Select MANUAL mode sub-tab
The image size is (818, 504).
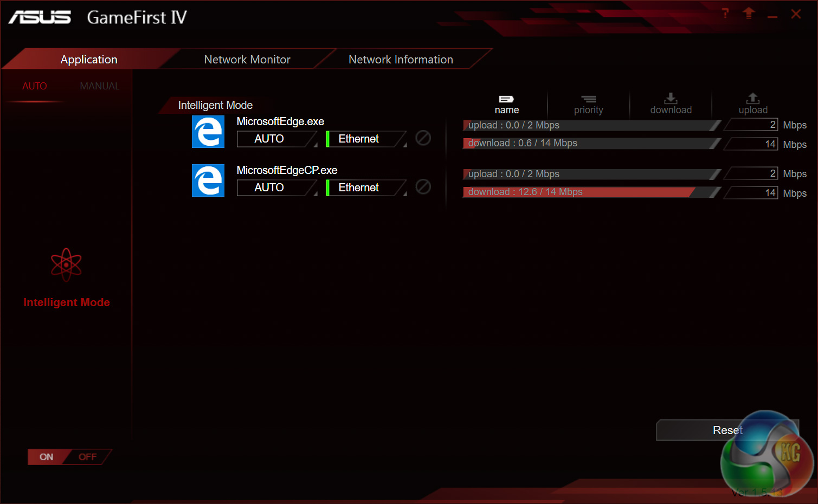100,86
